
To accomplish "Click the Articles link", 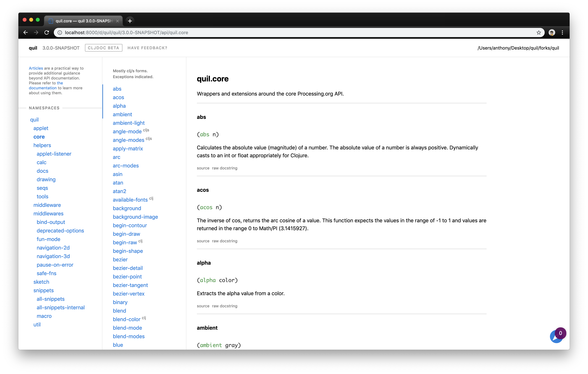I will tap(36, 68).
